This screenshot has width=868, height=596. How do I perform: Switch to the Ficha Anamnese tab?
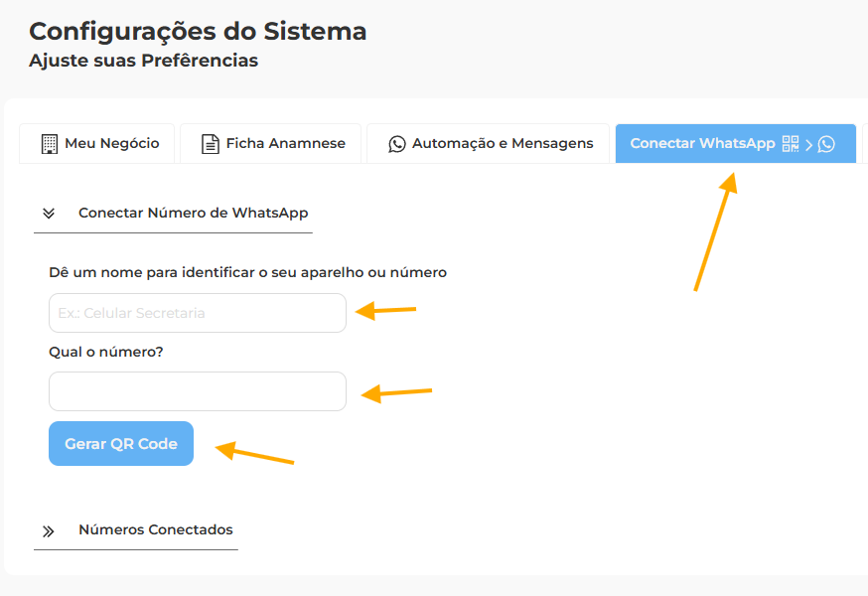point(285,143)
